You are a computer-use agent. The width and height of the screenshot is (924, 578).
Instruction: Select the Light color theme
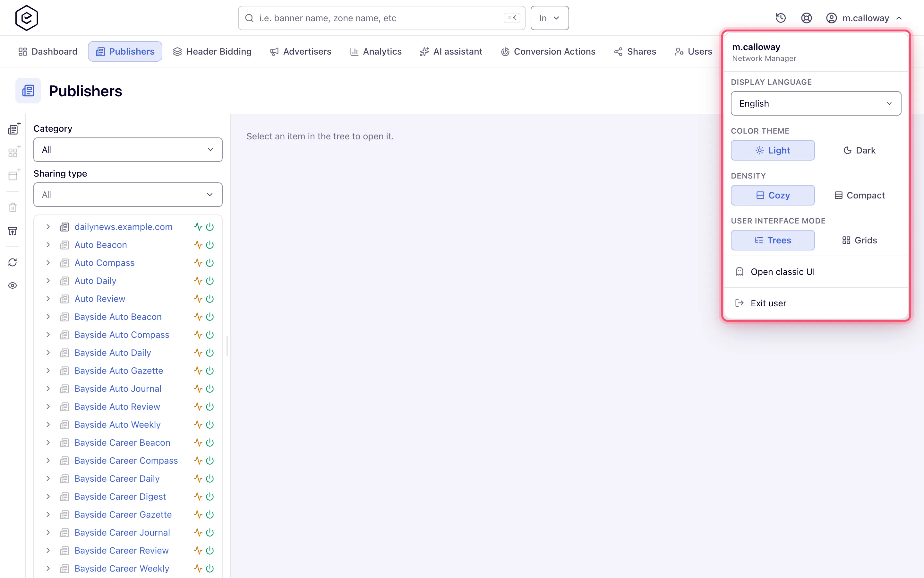click(x=773, y=150)
